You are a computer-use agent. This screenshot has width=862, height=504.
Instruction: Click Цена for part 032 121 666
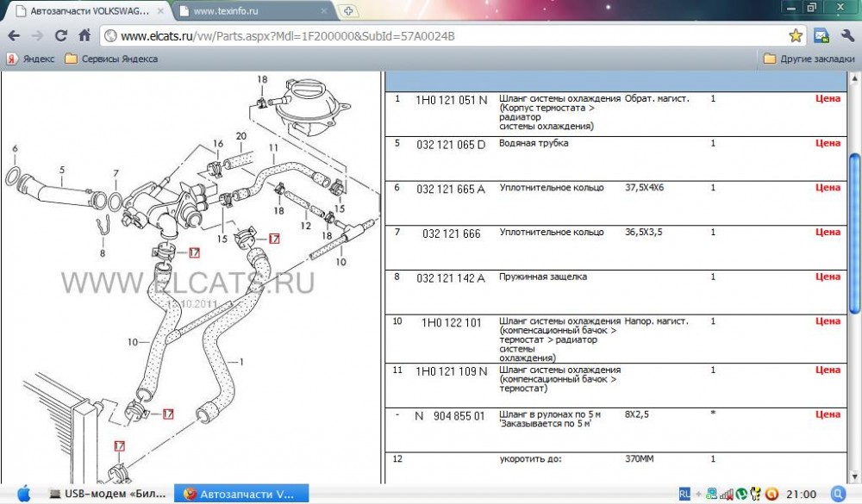pos(828,232)
